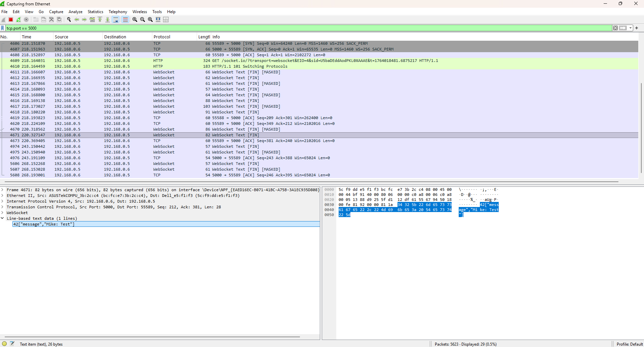Toggle auto-scroll during live capture
This screenshot has width=644, height=347.
pyautogui.click(x=116, y=20)
